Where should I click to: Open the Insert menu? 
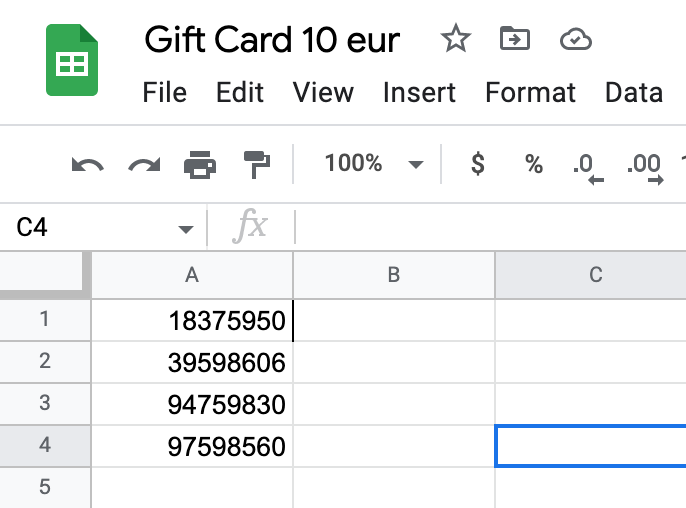[419, 93]
